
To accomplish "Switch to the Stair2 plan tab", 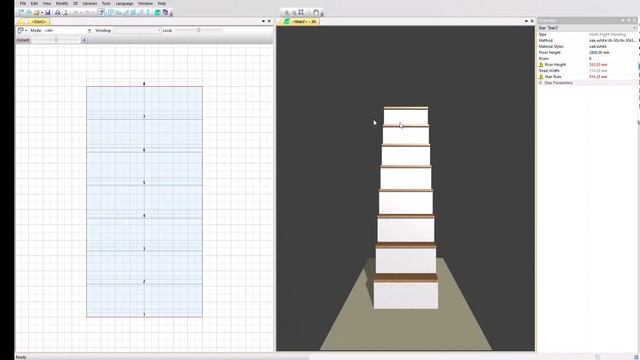I will [x=34, y=22].
